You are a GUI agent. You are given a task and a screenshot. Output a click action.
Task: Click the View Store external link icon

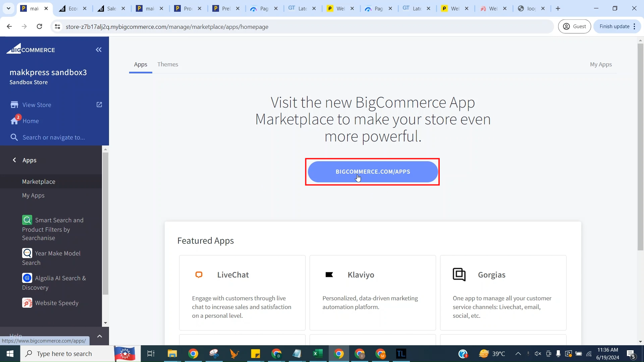point(99,105)
